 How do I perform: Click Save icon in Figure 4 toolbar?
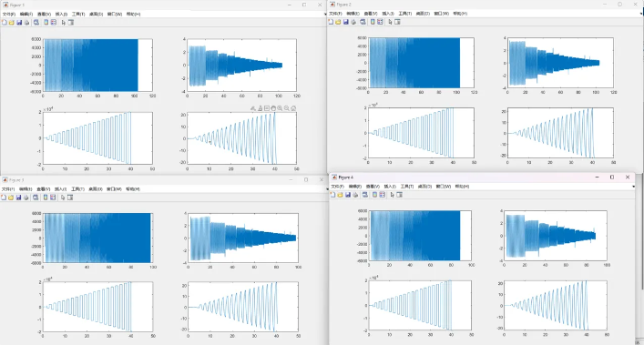[348, 195]
